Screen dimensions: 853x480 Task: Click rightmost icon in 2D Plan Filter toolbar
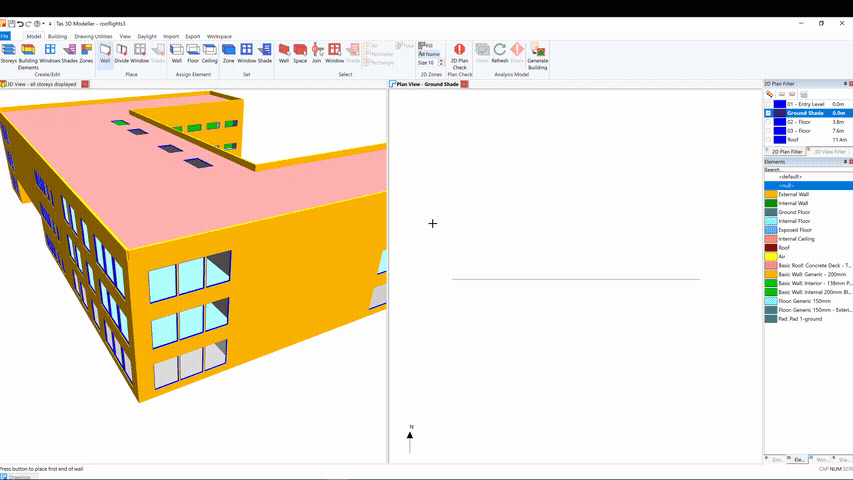tap(803, 94)
